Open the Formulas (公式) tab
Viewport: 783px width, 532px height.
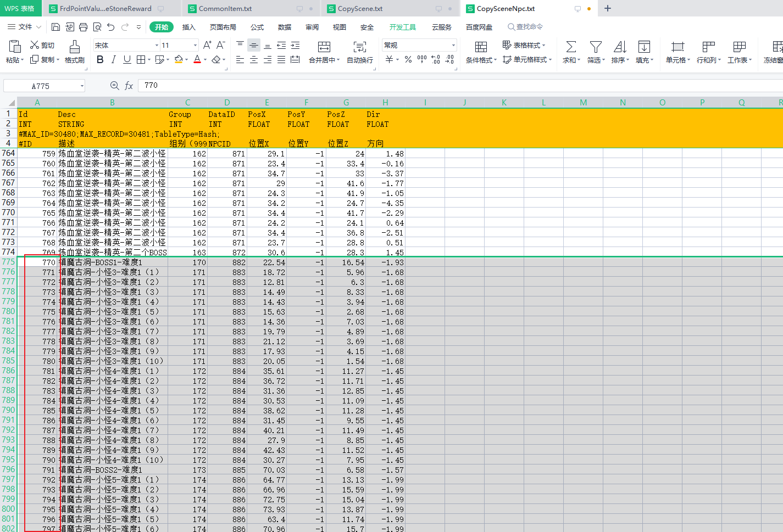pos(257,27)
